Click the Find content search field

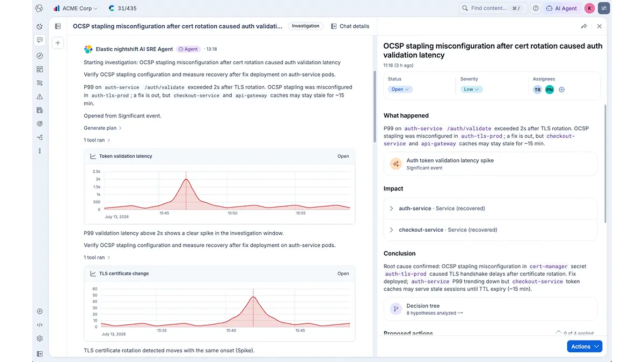coord(493,8)
